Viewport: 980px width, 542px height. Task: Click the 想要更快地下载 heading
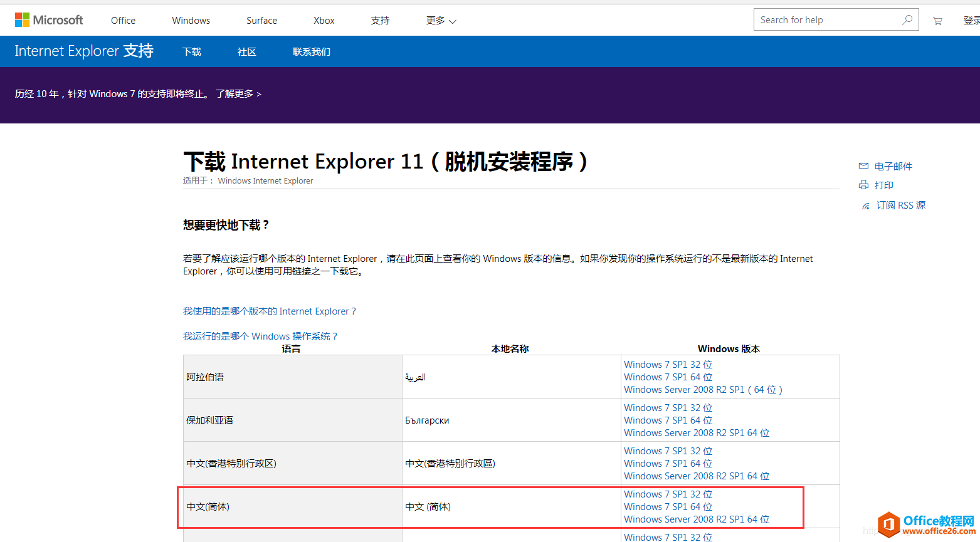tap(226, 225)
